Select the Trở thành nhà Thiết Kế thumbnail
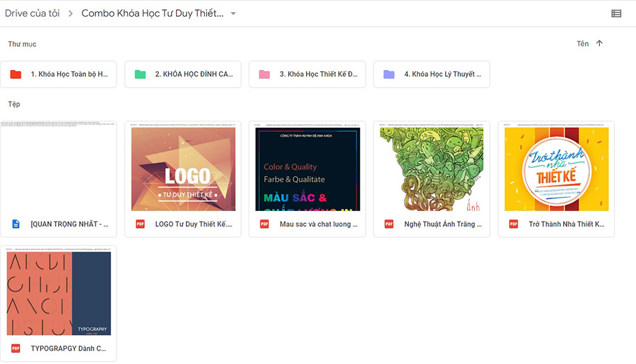 (556, 169)
